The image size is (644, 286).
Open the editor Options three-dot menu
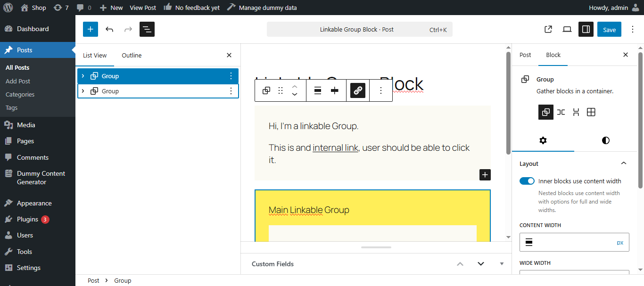pos(633,29)
